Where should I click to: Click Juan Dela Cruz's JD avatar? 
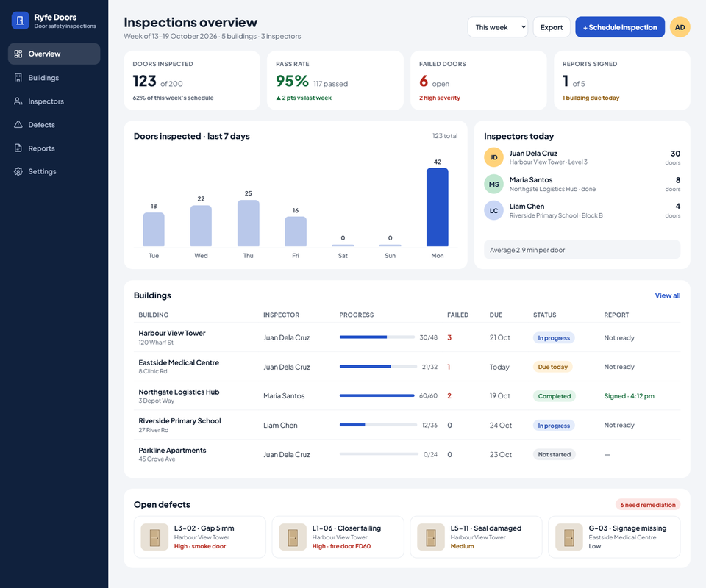point(493,157)
